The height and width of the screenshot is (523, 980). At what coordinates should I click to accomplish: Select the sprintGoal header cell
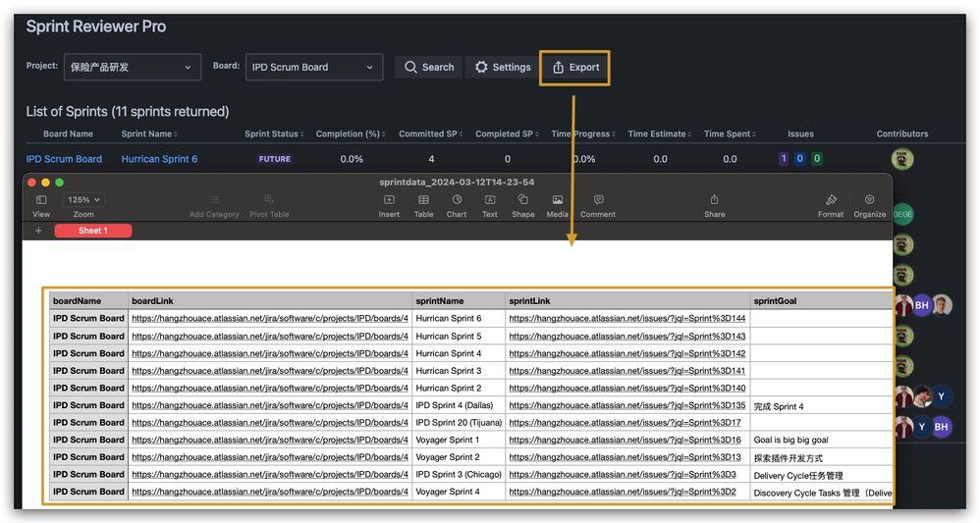click(821, 301)
